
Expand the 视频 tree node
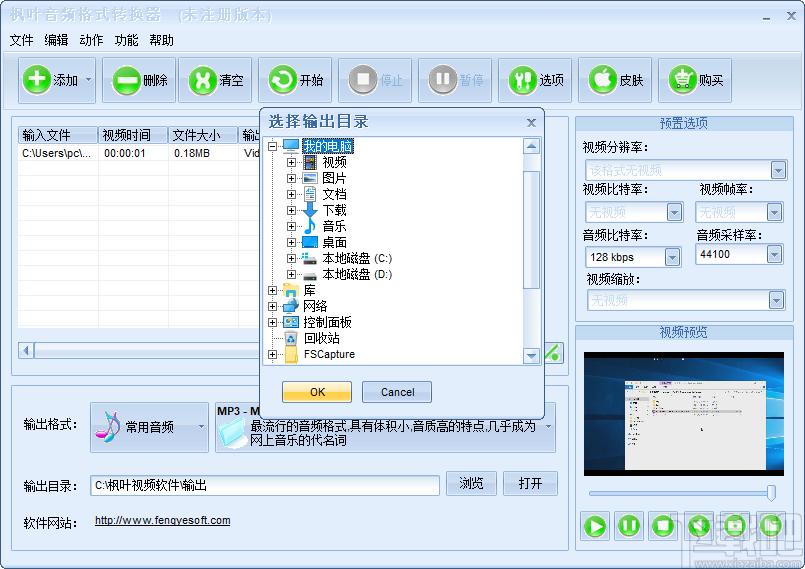coord(291,162)
